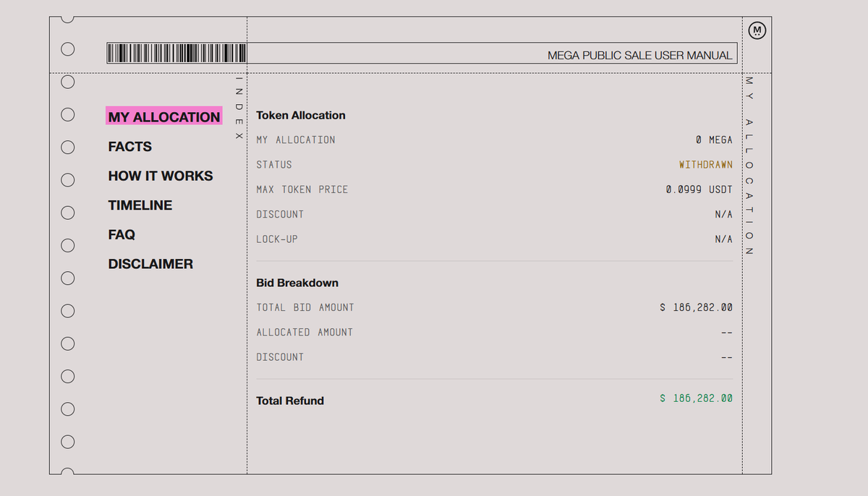Select the Bid Breakdown heading

click(297, 283)
